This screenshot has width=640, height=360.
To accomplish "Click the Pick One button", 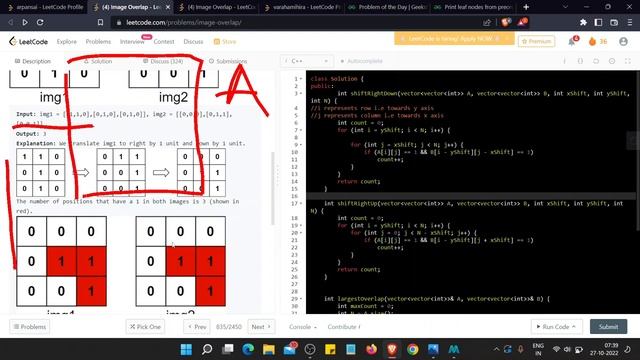I will coord(145,327).
